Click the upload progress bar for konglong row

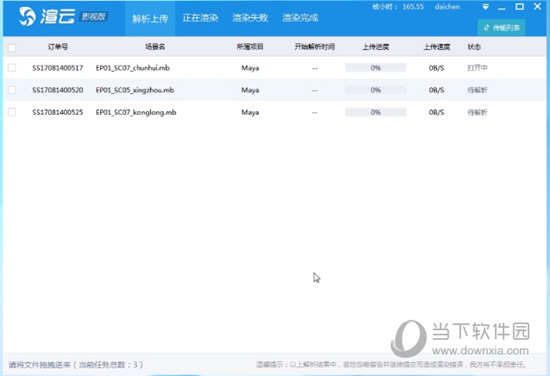click(x=376, y=112)
